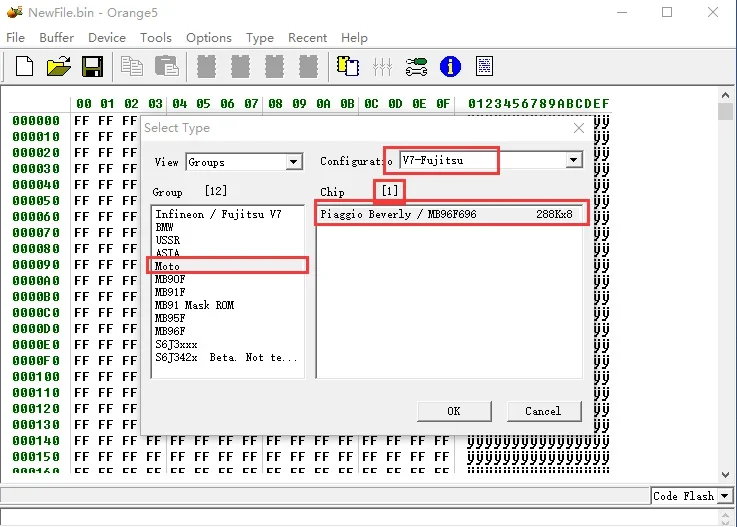The image size is (737, 527).
Task: Open a file using the folder icon
Action: pos(59,66)
